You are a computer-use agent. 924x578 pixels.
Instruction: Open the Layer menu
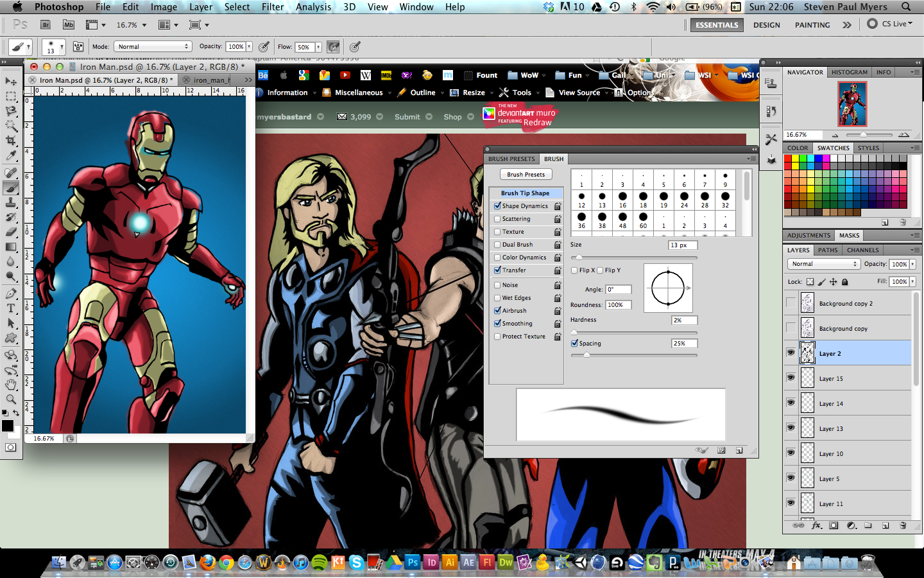point(201,7)
